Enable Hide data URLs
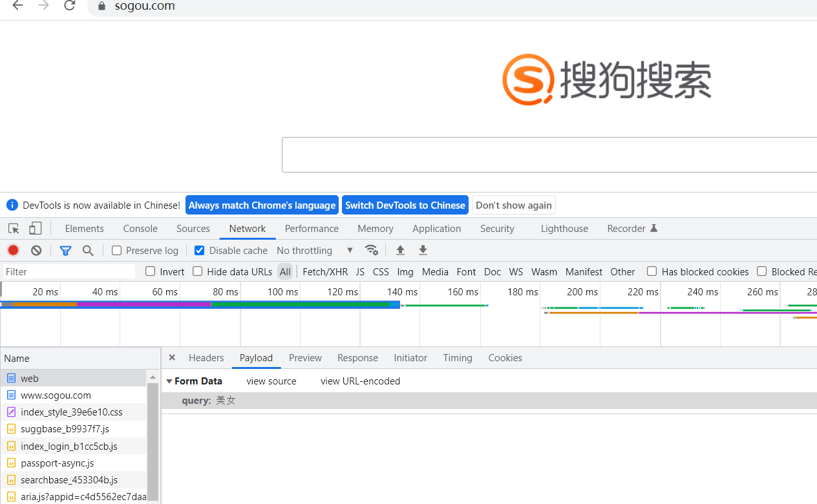The width and height of the screenshot is (817, 504). [x=197, y=271]
